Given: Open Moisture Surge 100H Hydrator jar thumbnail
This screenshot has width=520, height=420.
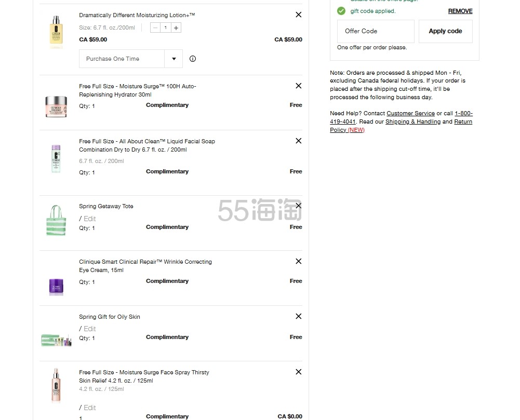Looking at the screenshot, I should click(x=56, y=106).
